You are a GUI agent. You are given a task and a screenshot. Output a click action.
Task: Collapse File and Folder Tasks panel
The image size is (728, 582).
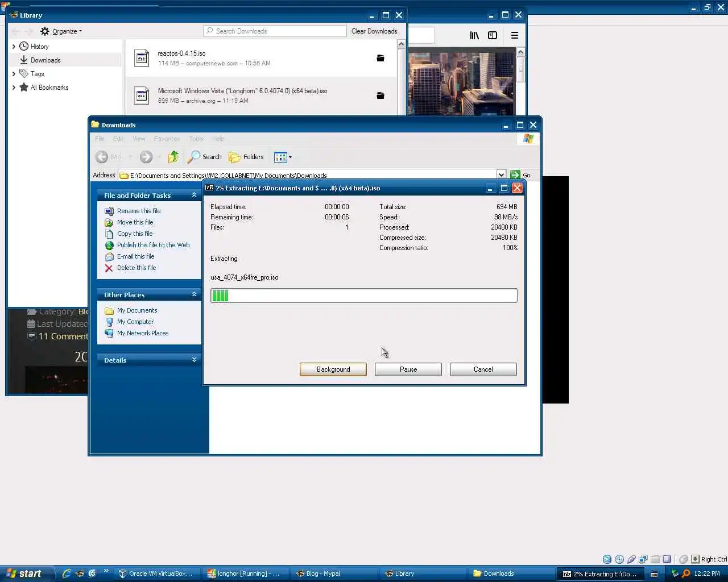point(194,195)
